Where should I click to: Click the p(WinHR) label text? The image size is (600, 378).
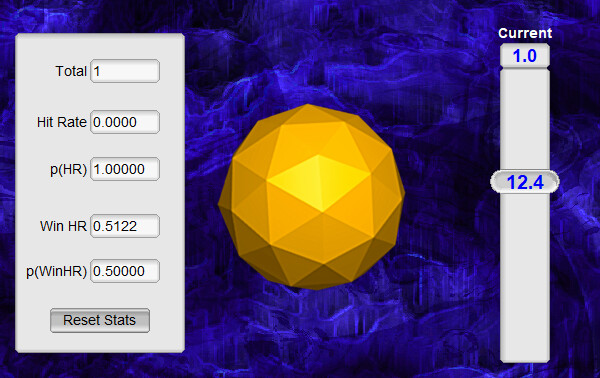(57, 272)
